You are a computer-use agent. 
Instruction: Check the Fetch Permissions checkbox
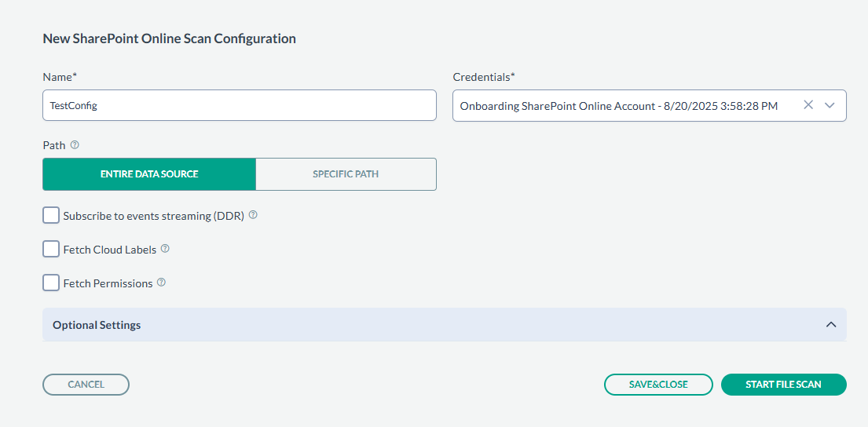[x=51, y=283]
